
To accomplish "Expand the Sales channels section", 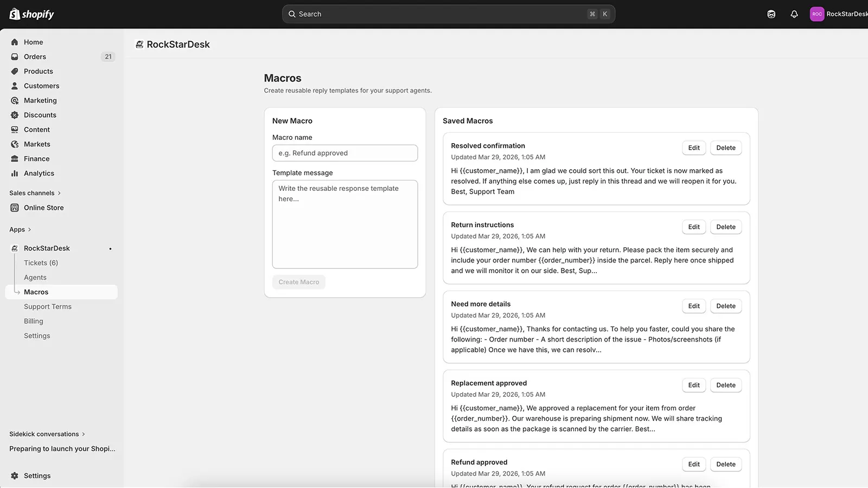I will point(35,193).
